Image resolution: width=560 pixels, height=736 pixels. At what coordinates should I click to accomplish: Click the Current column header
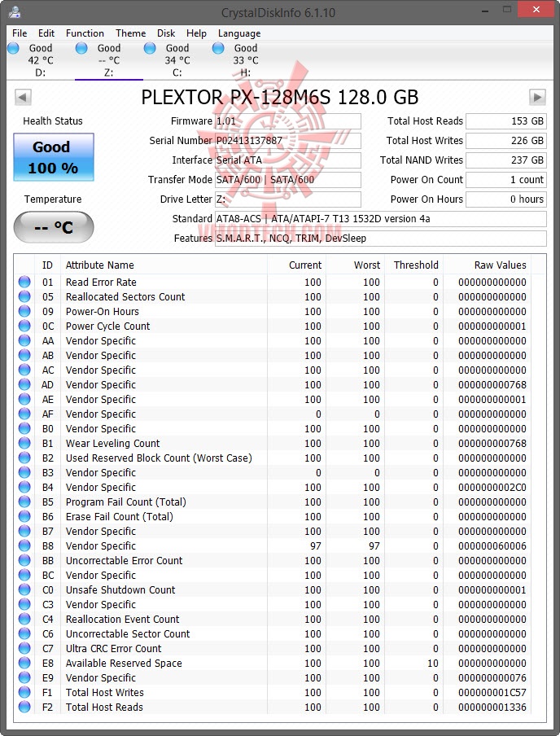point(296,265)
